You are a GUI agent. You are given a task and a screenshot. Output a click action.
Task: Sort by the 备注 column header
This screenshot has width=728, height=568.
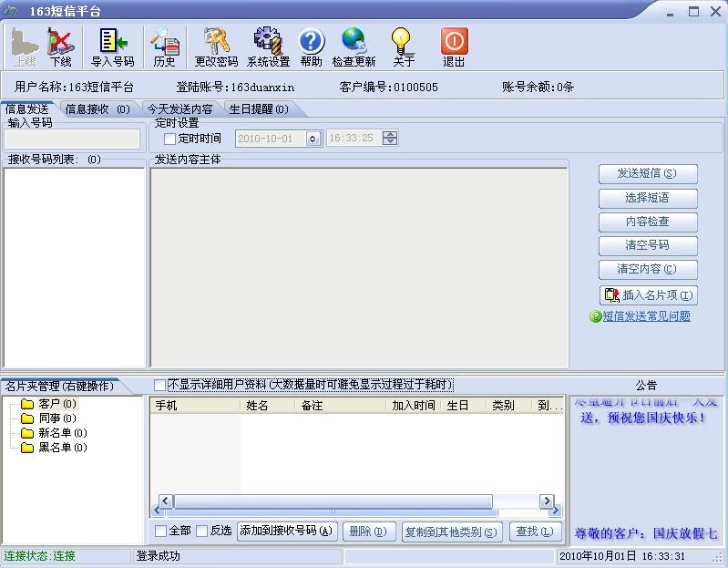341,406
